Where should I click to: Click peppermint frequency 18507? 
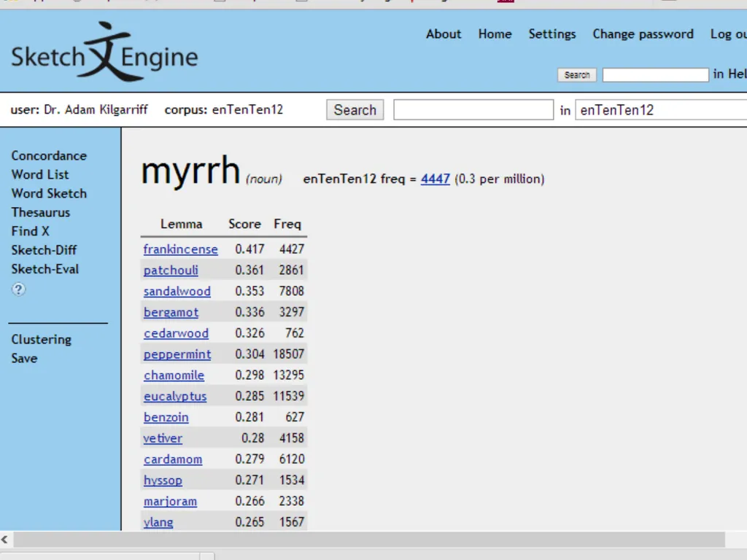[x=288, y=354]
